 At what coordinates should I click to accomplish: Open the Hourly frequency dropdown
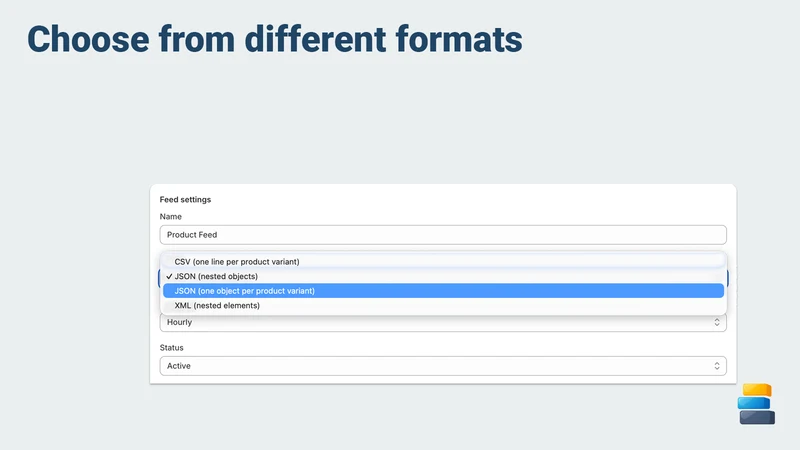click(x=443, y=322)
